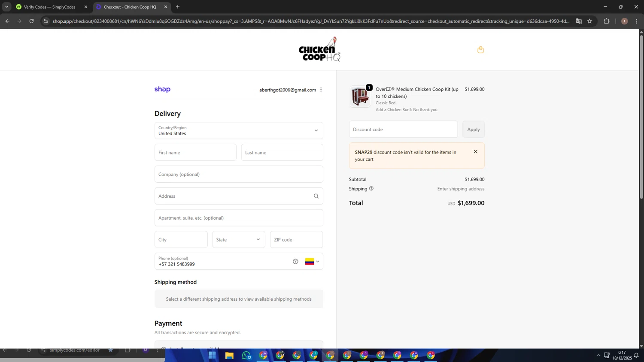Focus the City field
644x362 pixels.
181,239
